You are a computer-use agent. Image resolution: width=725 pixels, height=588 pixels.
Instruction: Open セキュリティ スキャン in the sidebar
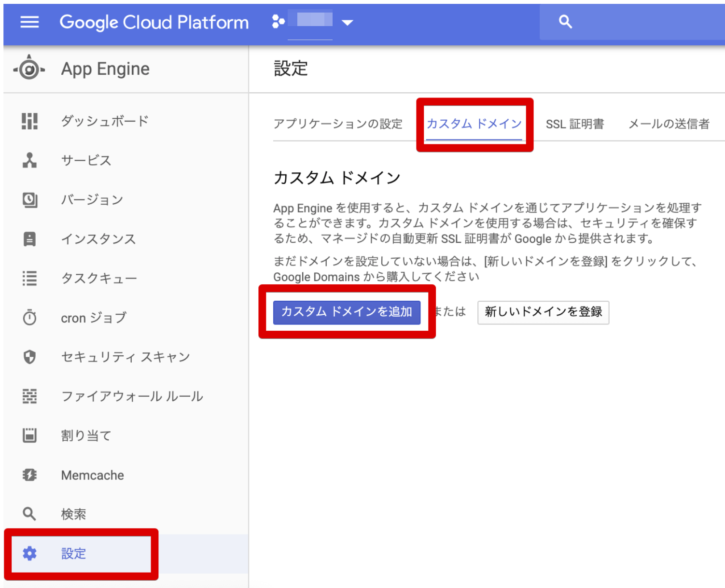click(125, 357)
